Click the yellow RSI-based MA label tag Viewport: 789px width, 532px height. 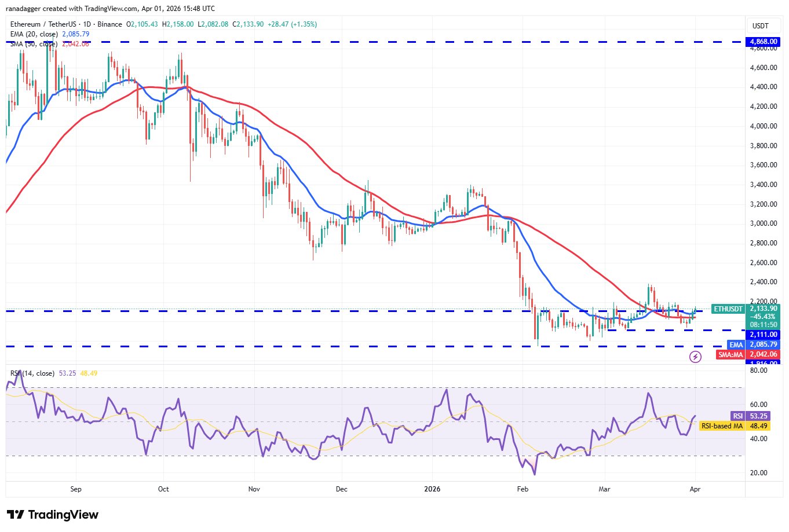pos(722,426)
